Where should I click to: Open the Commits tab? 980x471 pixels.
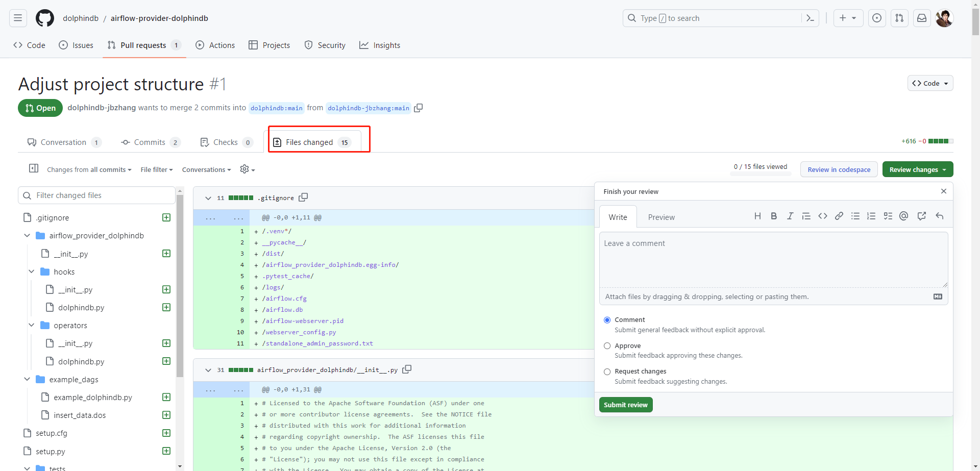[x=151, y=142]
